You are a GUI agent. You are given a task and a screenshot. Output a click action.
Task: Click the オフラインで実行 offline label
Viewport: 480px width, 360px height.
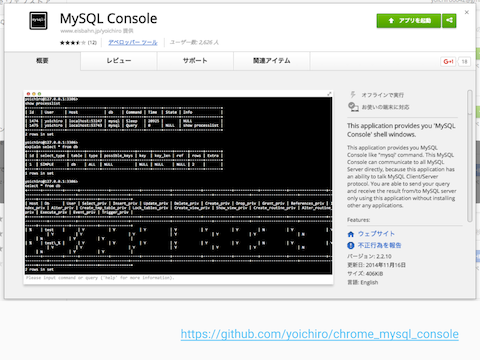coord(383,95)
